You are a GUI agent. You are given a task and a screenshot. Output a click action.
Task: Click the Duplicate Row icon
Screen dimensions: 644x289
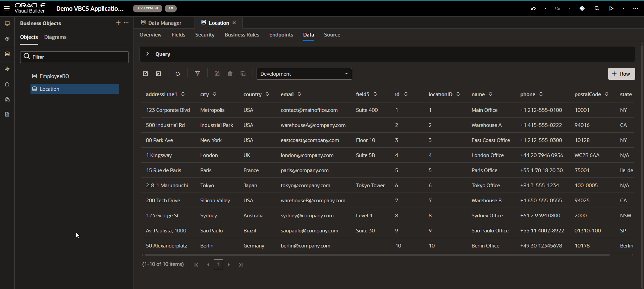pos(243,74)
